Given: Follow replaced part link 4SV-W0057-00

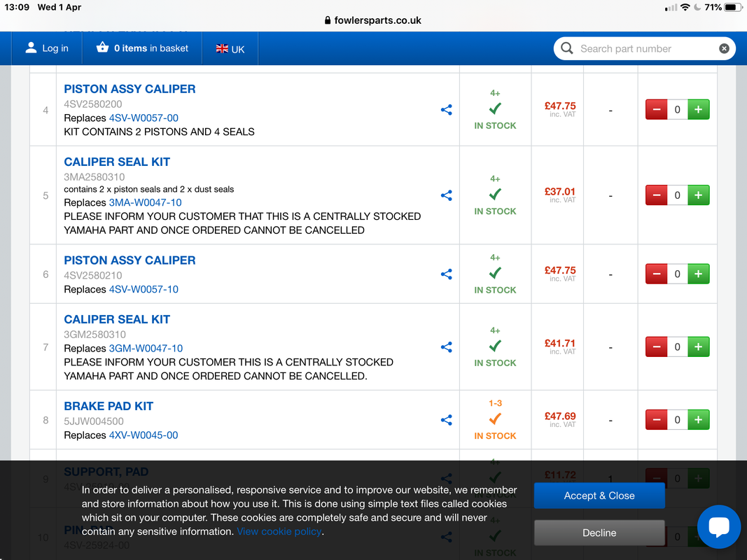Looking at the screenshot, I should (x=144, y=118).
